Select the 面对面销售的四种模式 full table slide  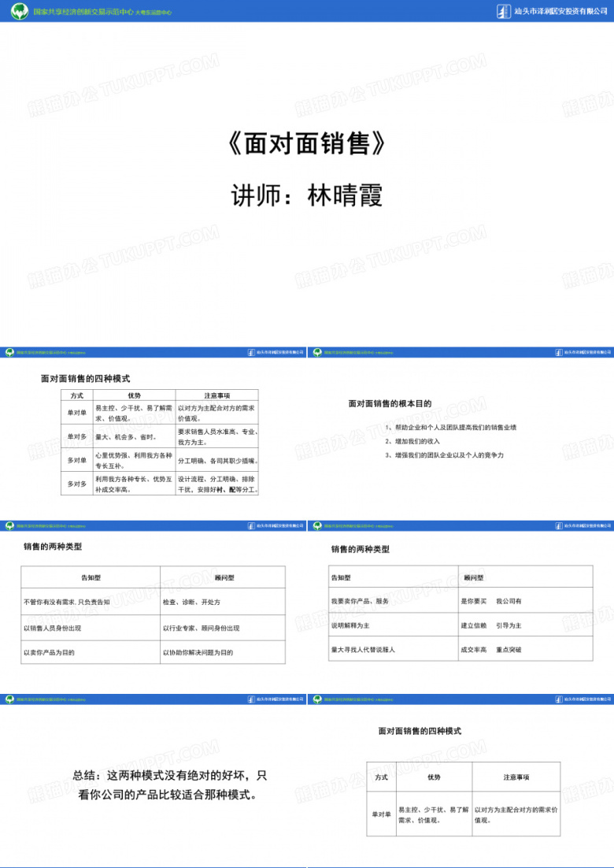click(x=153, y=433)
